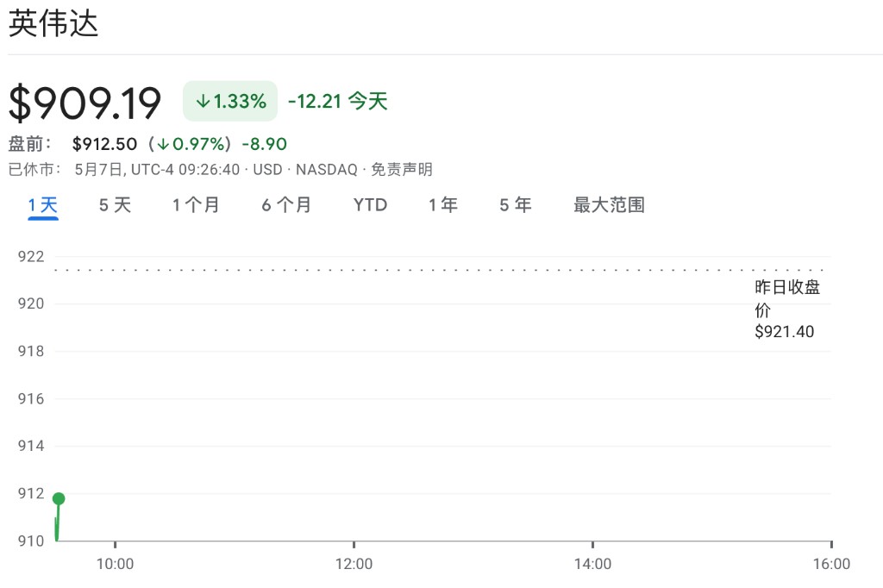Screen dimensions: 883x588
Task: Click the 12:00 time axis label
Action: 354,565
